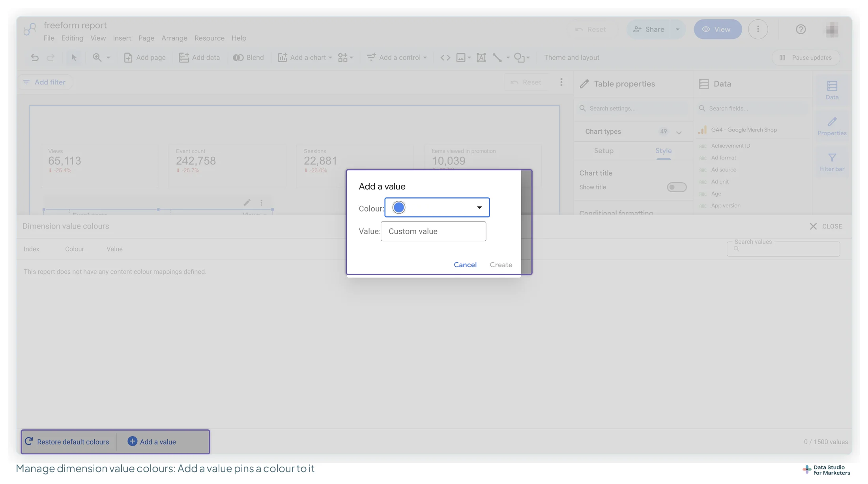Image resolution: width=868 pixels, height=484 pixels.
Task: Click the undo arrow icon
Action: [x=35, y=58]
